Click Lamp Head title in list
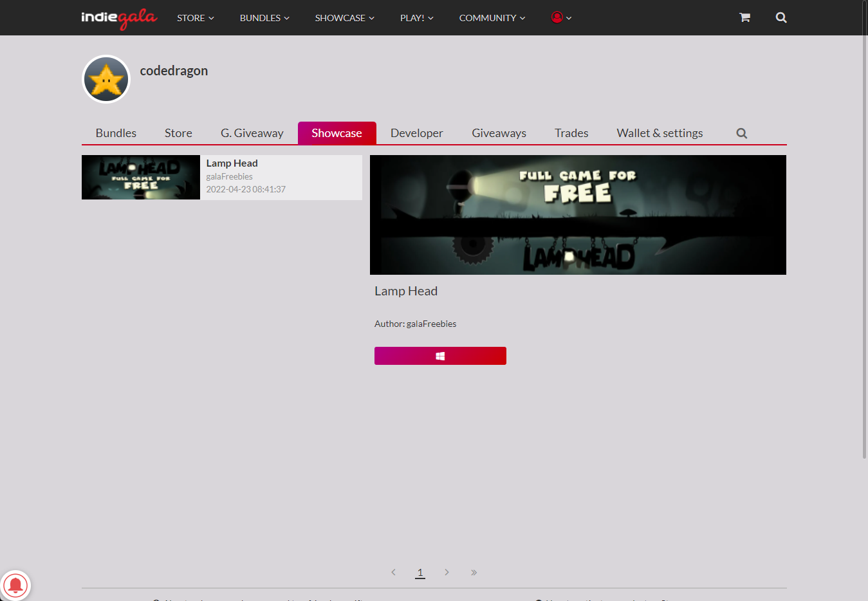The height and width of the screenshot is (601, 868). click(232, 163)
